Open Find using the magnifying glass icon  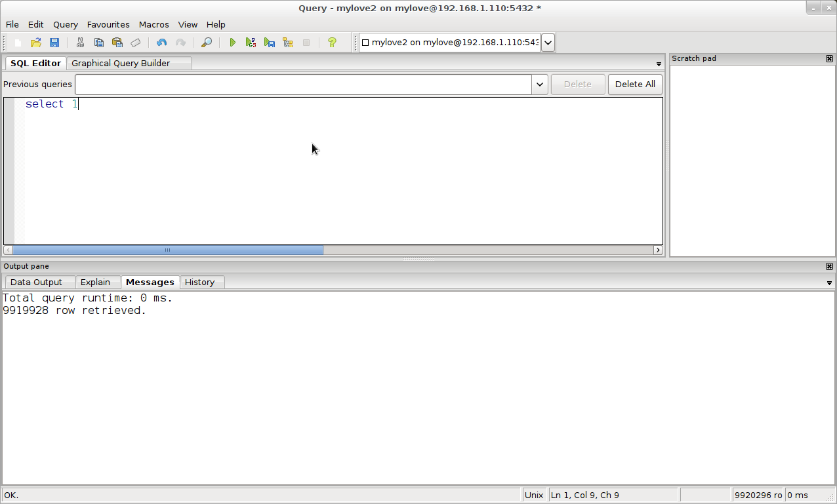206,43
